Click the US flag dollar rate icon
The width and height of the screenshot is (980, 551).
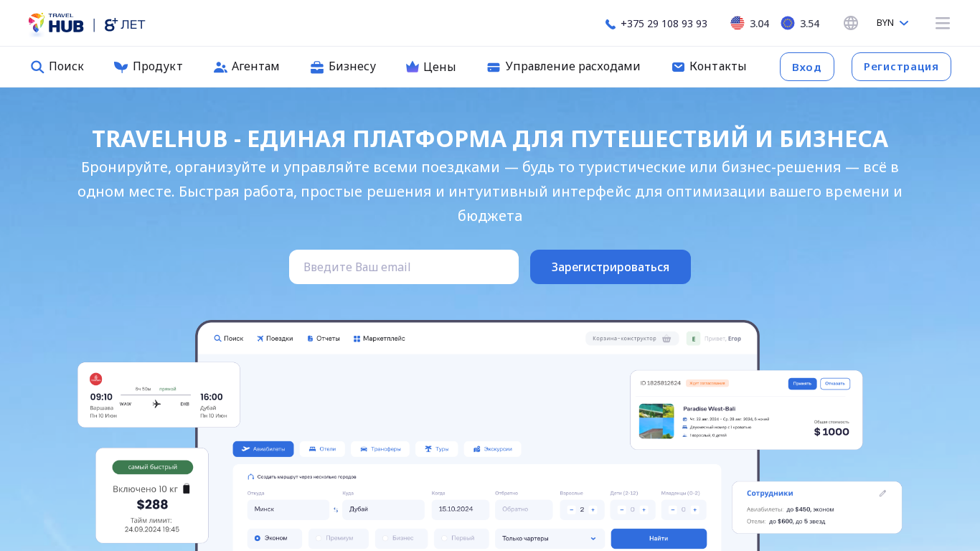click(x=738, y=23)
